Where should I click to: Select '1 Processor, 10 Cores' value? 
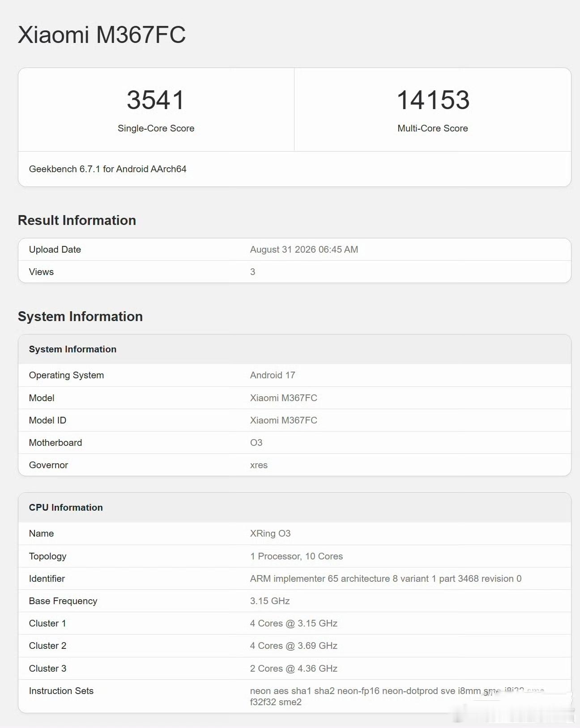click(296, 556)
